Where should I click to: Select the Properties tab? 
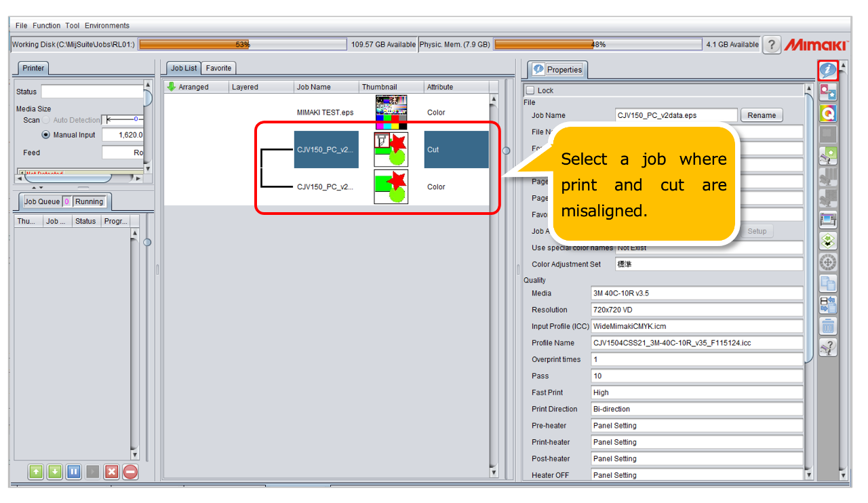tap(558, 69)
